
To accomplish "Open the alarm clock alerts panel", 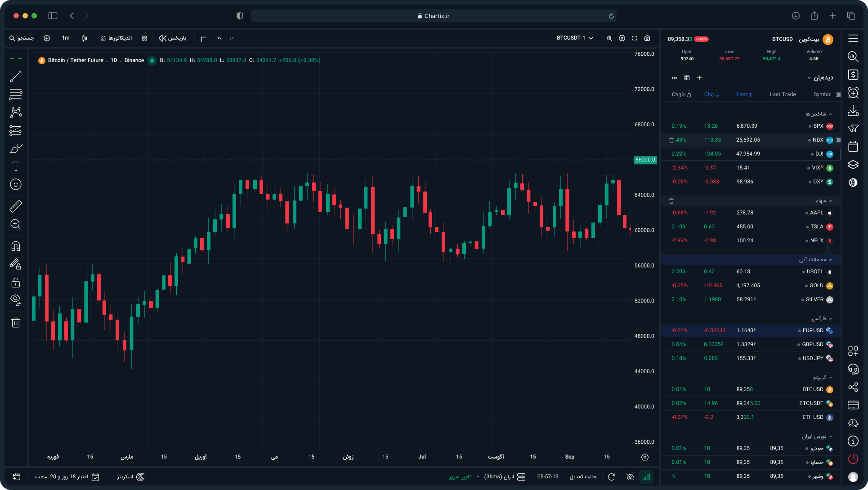I will coord(853,93).
